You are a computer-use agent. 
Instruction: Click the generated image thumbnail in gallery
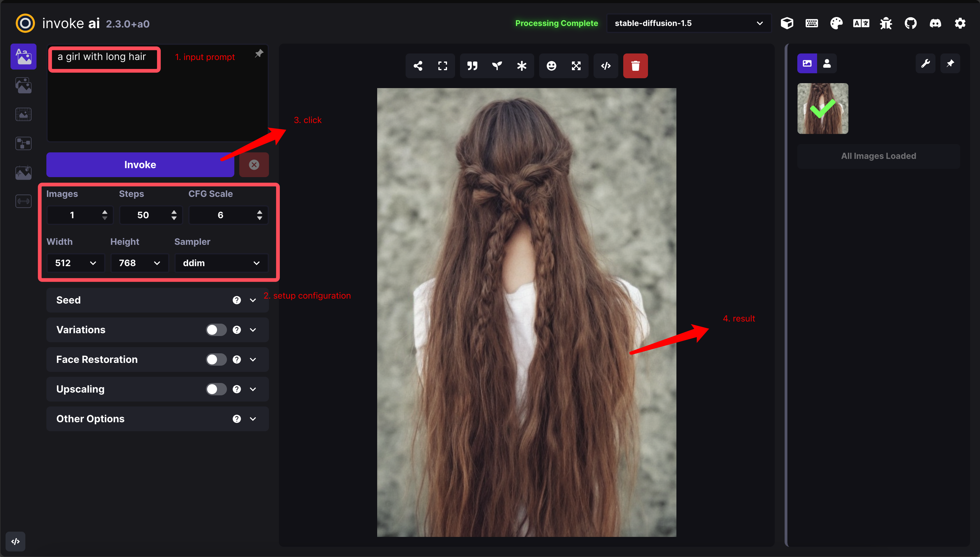(x=822, y=108)
